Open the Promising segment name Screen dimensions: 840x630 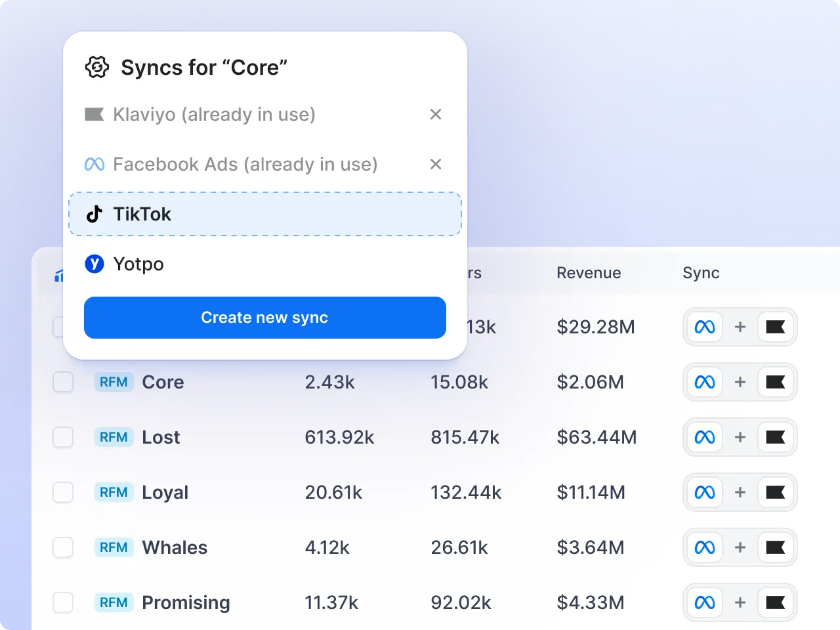pyautogui.click(x=186, y=602)
